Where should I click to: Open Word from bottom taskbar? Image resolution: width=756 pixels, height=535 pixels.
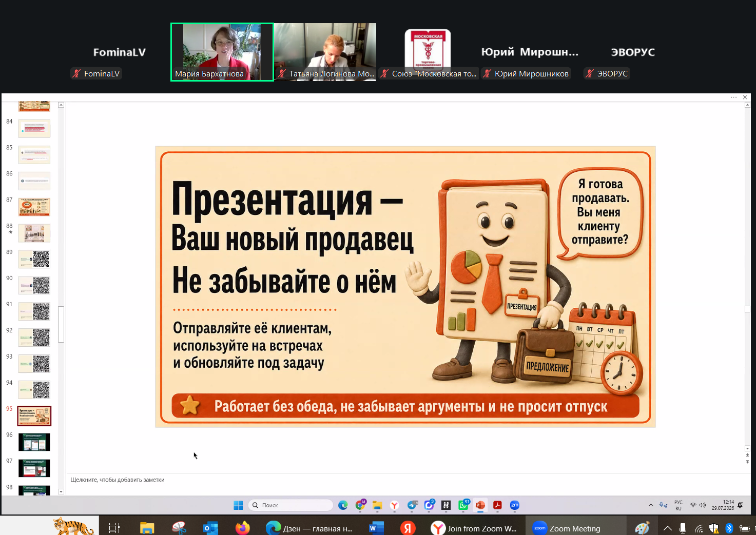coord(376,528)
